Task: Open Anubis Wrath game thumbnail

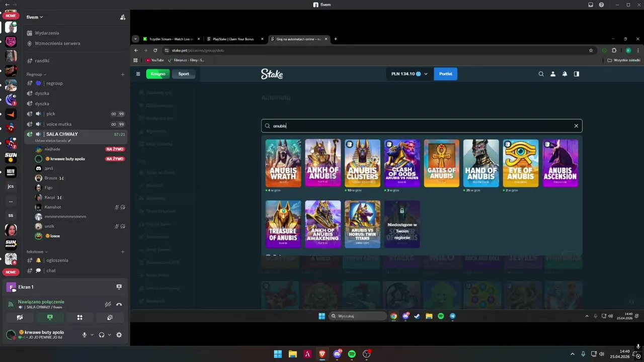Action: tap(283, 163)
